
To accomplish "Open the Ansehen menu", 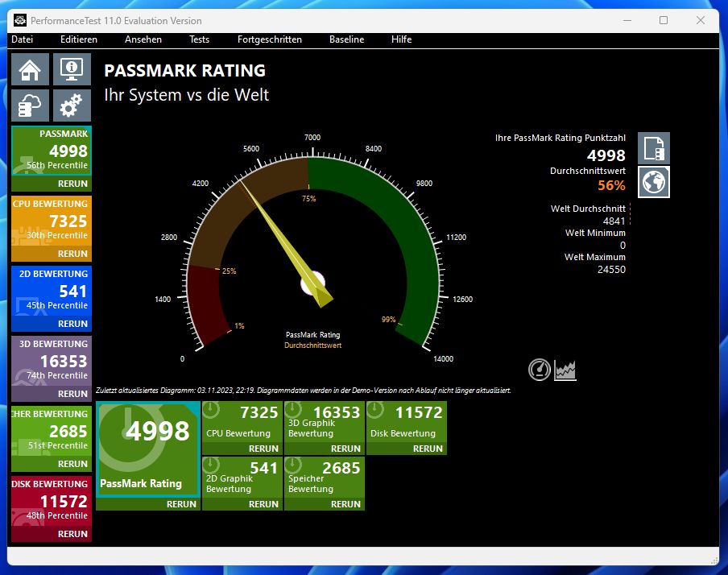I will coord(143,39).
